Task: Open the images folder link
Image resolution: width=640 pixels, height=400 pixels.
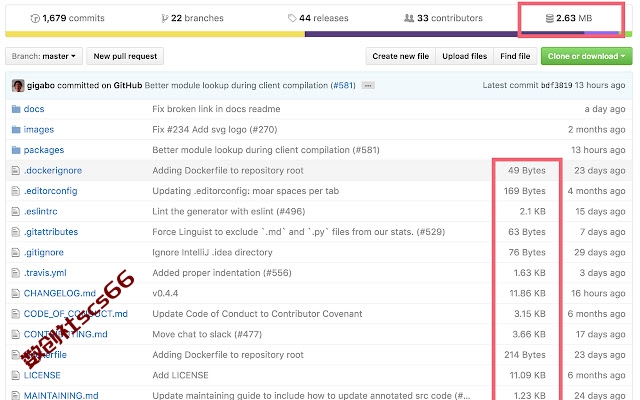Action: pyautogui.click(x=39, y=130)
